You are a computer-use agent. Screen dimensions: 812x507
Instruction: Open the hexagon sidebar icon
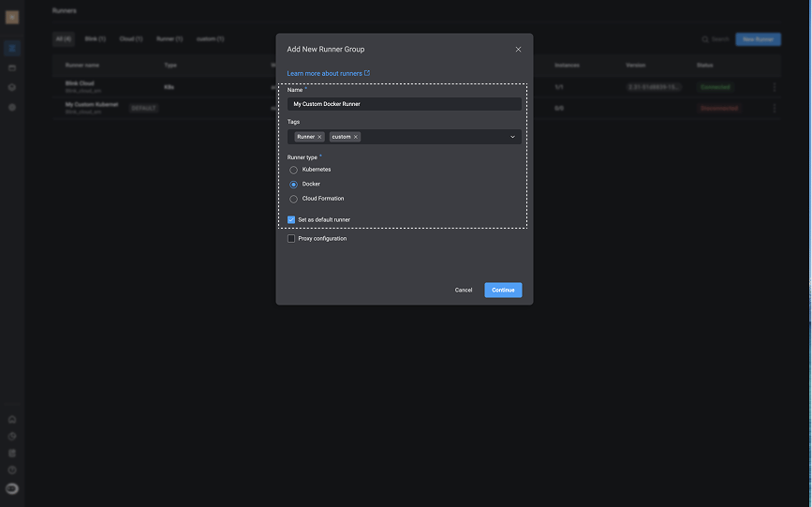coord(12,87)
